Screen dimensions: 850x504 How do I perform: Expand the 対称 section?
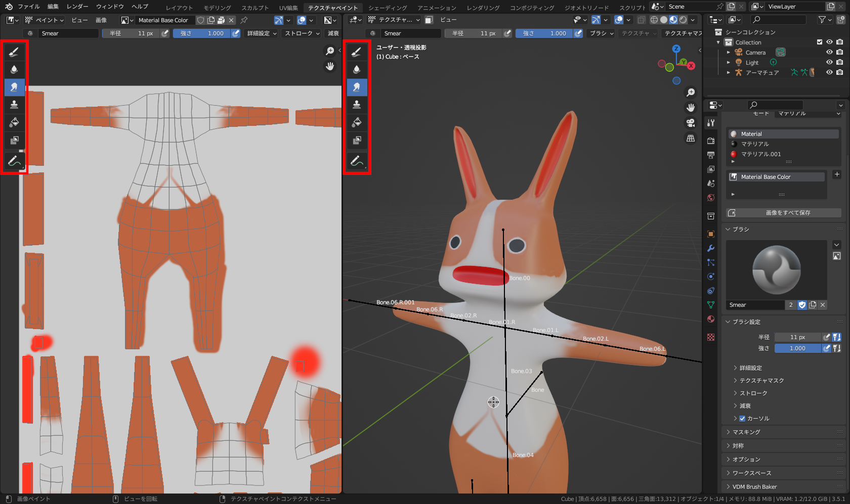click(738, 446)
